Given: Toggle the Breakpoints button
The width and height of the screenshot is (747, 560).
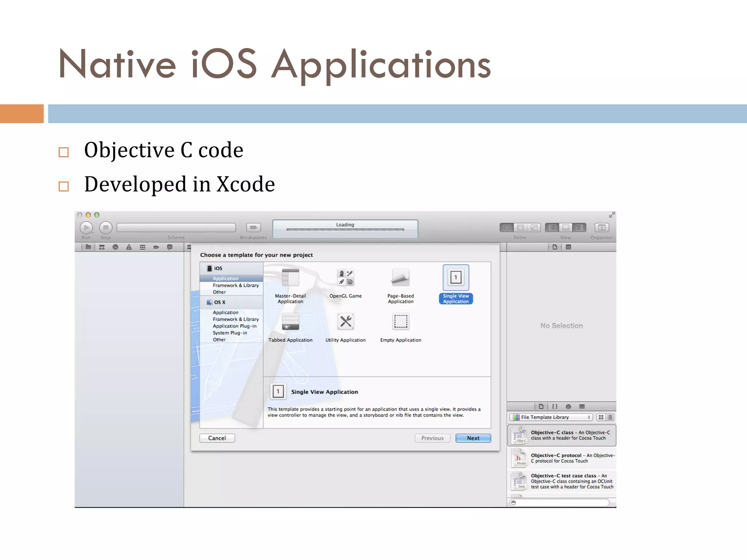Looking at the screenshot, I should pos(253,227).
